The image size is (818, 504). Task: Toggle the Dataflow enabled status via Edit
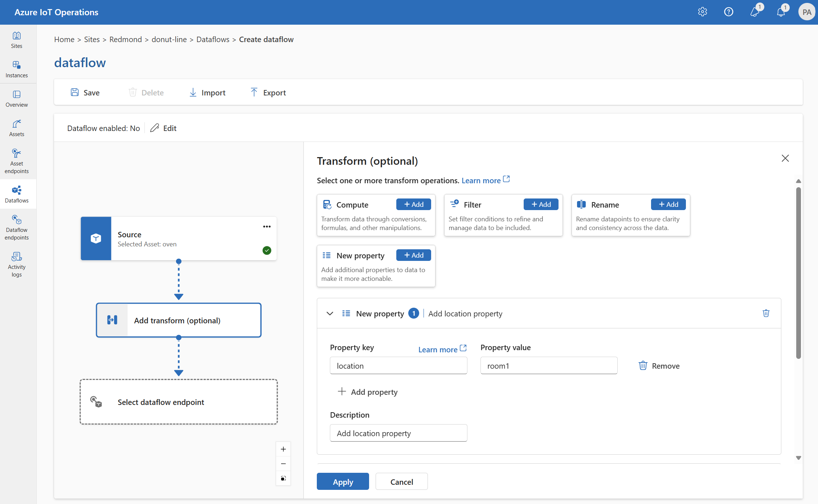(164, 127)
